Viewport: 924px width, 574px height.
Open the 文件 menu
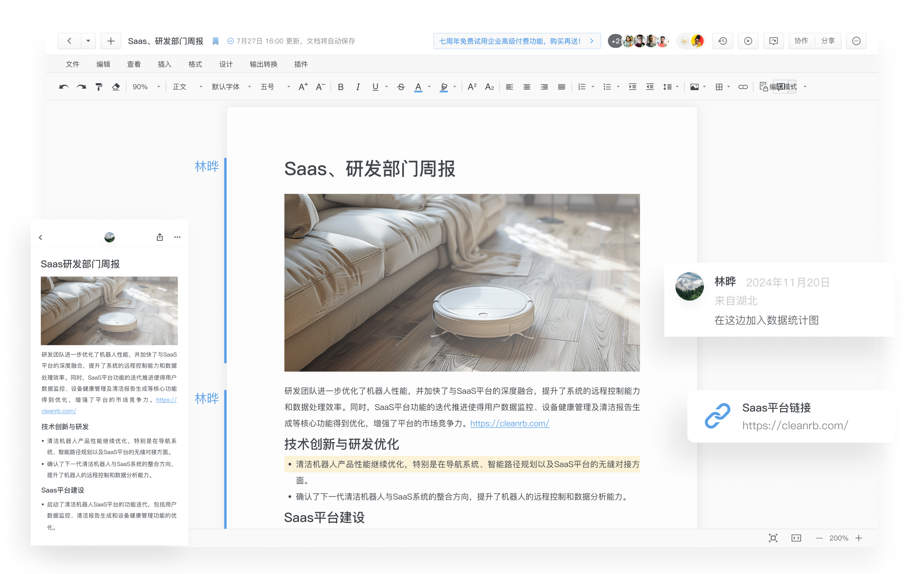72,64
